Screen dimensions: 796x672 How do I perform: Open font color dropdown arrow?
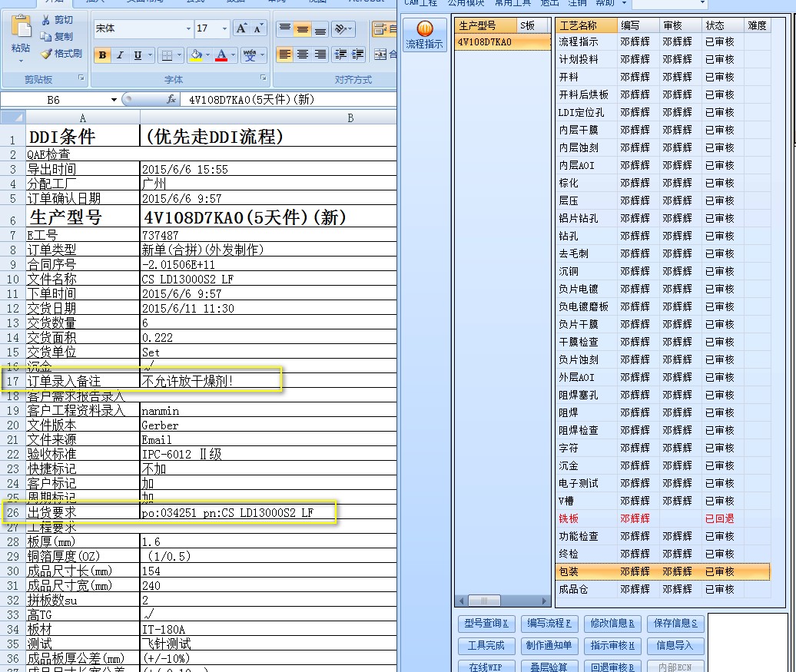tap(233, 55)
